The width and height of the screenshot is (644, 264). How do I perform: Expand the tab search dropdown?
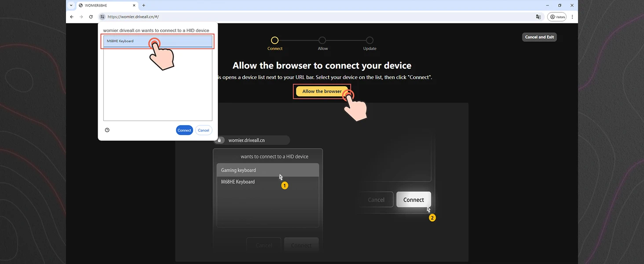[71, 5]
